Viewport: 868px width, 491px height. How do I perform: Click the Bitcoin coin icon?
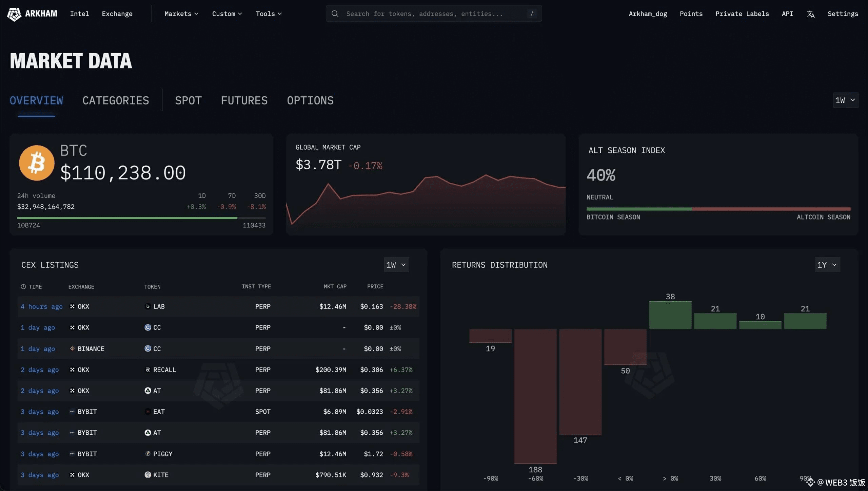point(37,163)
